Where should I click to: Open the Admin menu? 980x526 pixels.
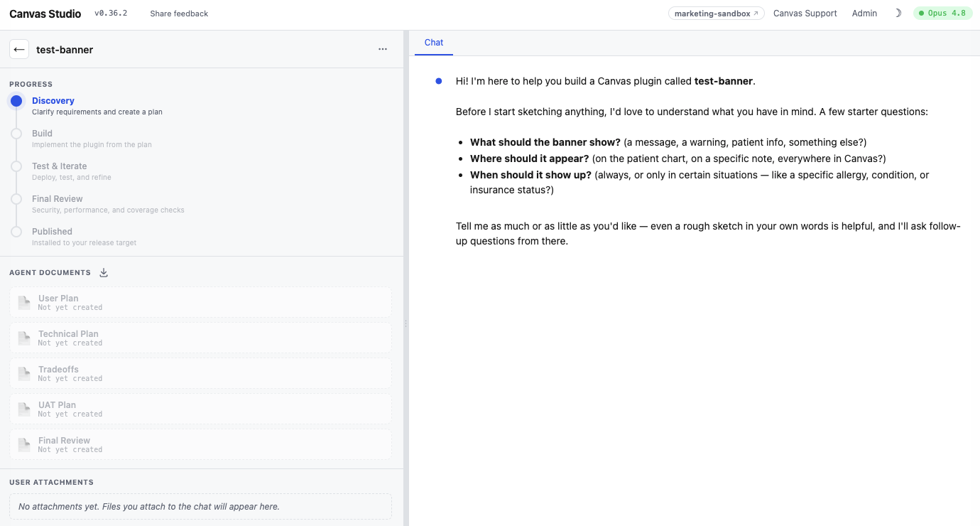864,13
